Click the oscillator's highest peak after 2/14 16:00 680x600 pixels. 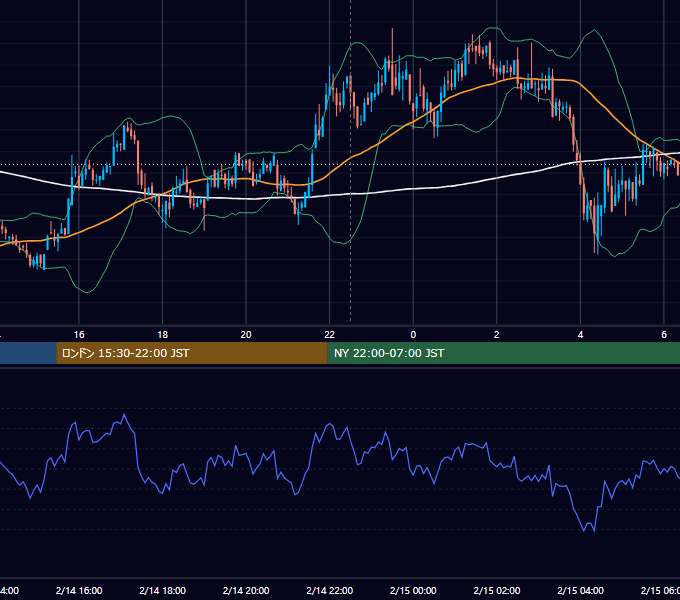coord(125,415)
